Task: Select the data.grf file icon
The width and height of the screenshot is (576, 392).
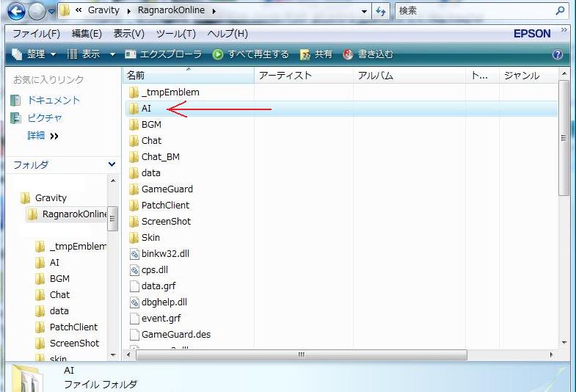Action: point(134,286)
